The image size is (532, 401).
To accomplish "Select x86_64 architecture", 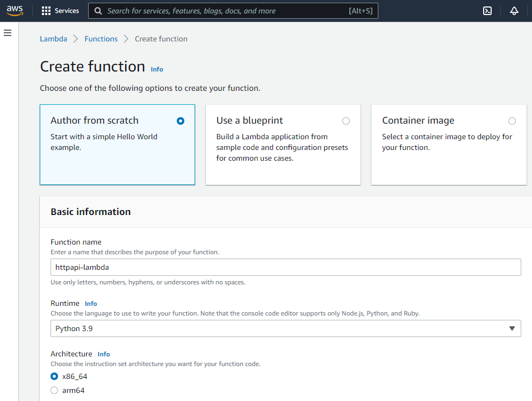I will click(54, 376).
